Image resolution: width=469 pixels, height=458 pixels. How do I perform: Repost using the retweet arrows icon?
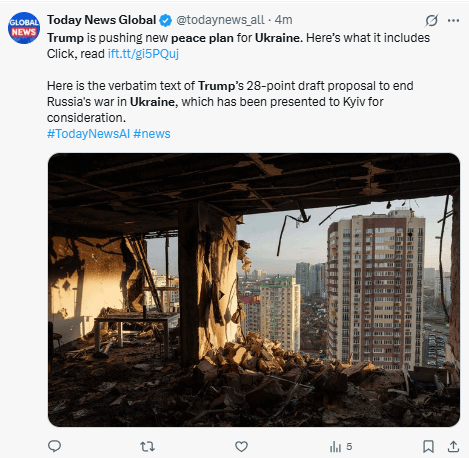click(x=147, y=446)
